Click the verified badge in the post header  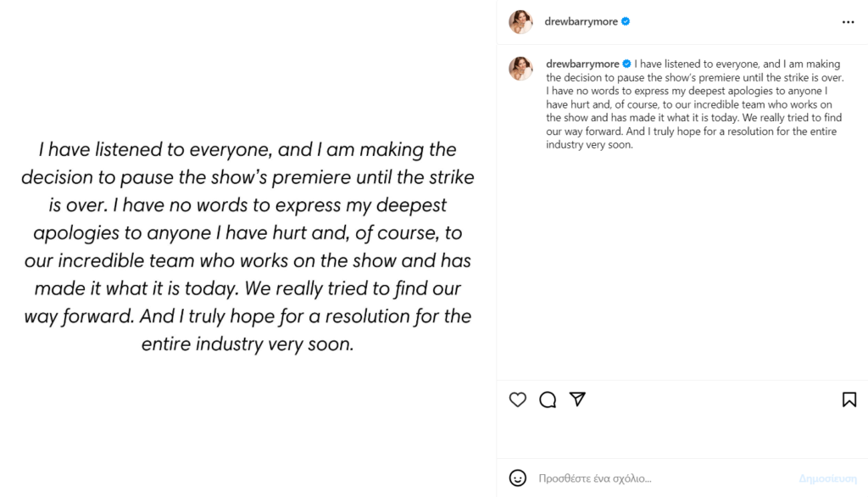tap(626, 22)
